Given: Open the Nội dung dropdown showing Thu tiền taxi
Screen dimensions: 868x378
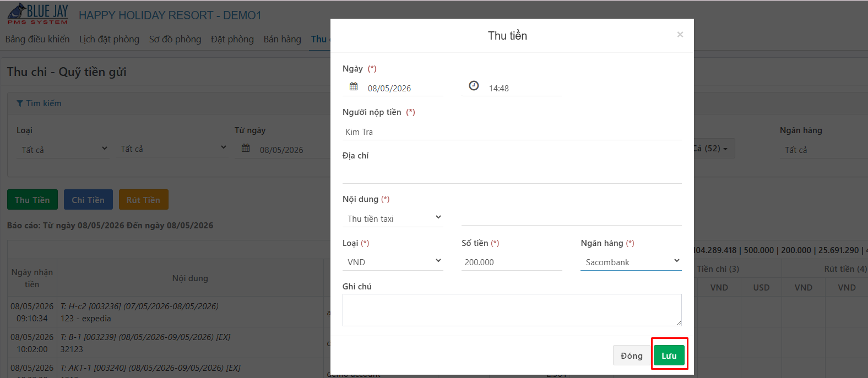Looking at the screenshot, I should [x=393, y=218].
